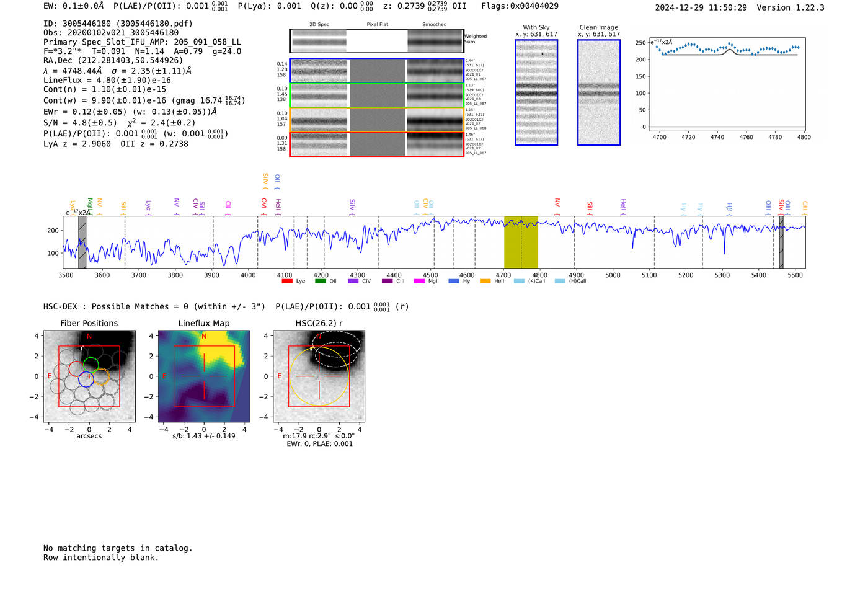Open the HSC(26.2) r image panel
This screenshot has width=868, height=591.
(x=319, y=376)
